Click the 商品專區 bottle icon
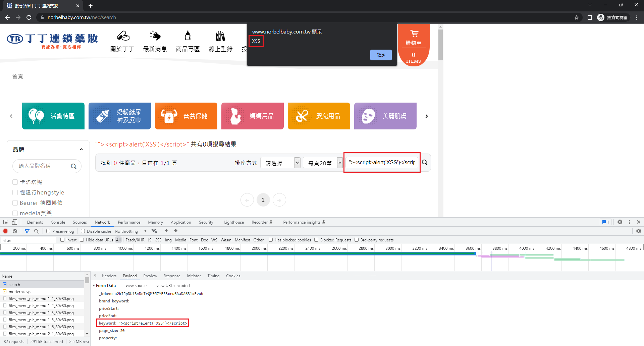The image size is (644, 346). 188,36
